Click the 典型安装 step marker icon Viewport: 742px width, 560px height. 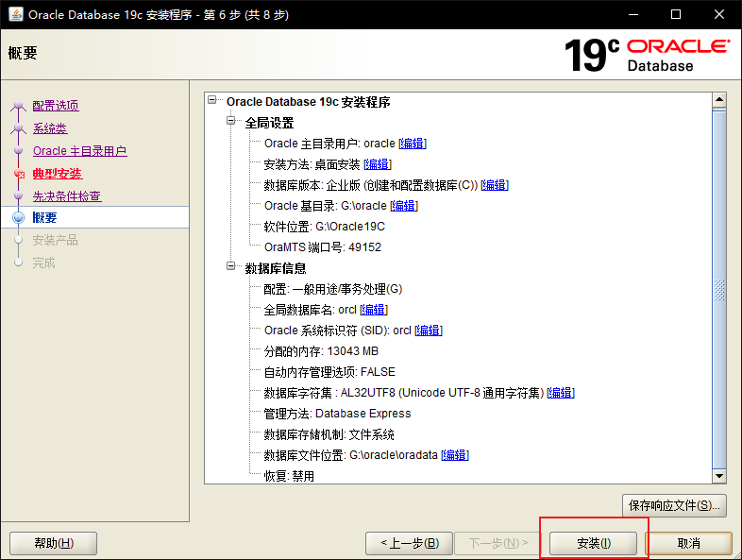pos(19,174)
